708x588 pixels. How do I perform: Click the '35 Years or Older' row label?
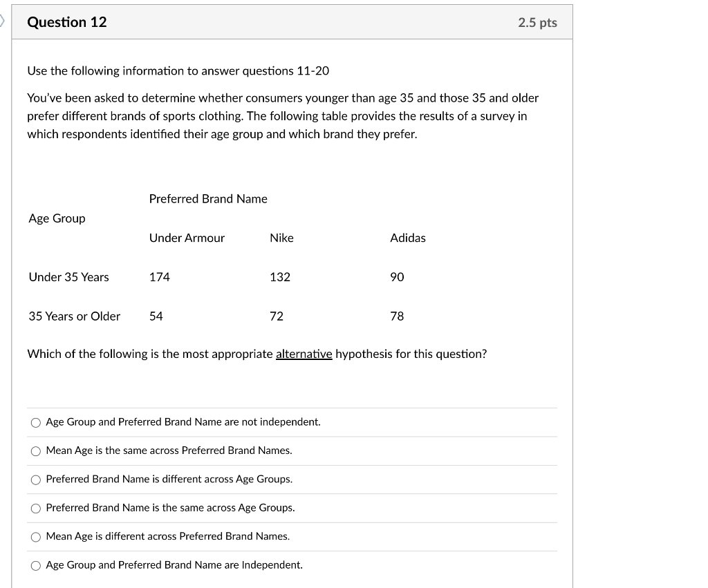(74, 316)
